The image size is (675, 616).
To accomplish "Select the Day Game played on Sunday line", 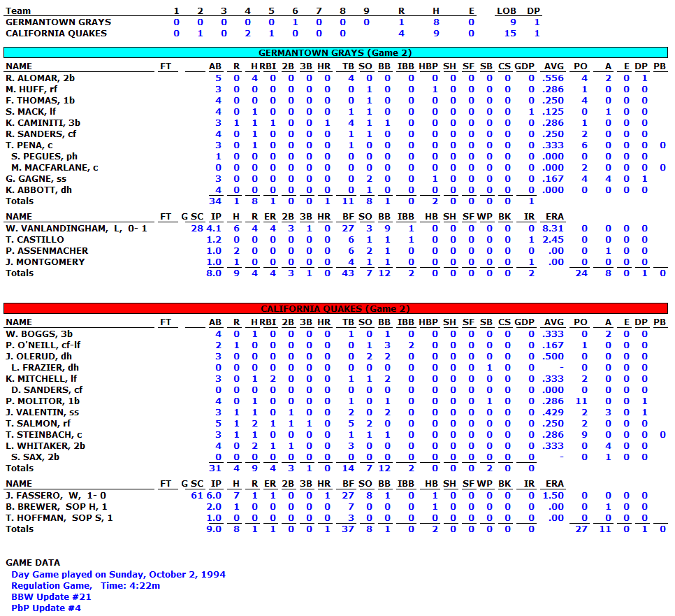I will (118, 574).
